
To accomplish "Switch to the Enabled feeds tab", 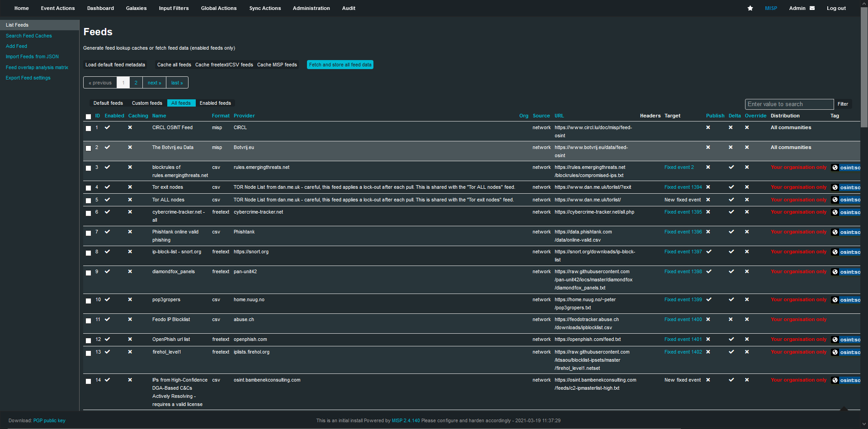I will click(x=215, y=103).
